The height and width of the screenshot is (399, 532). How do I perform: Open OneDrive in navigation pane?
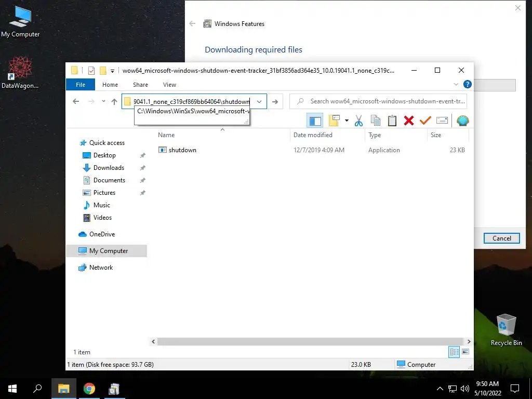tap(102, 234)
